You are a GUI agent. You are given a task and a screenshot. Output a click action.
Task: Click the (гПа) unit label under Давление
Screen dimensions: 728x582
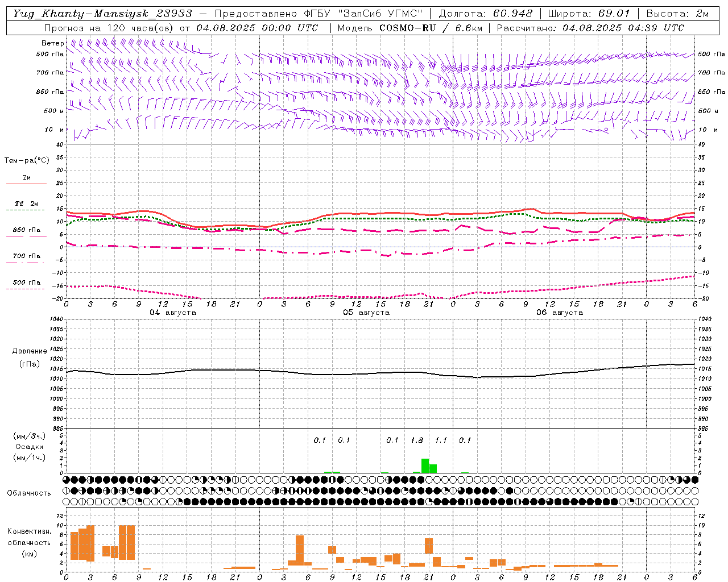pyautogui.click(x=30, y=364)
